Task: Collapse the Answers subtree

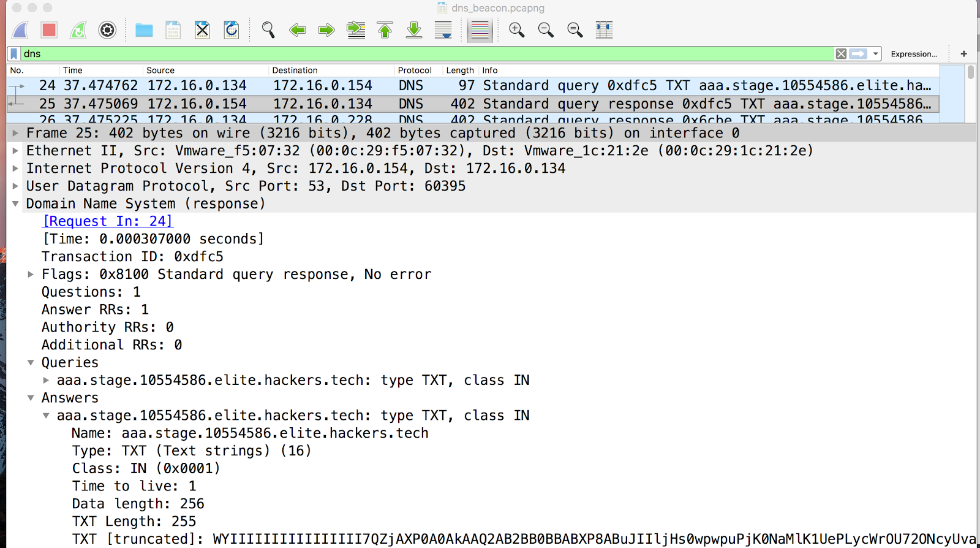Action: coord(31,398)
